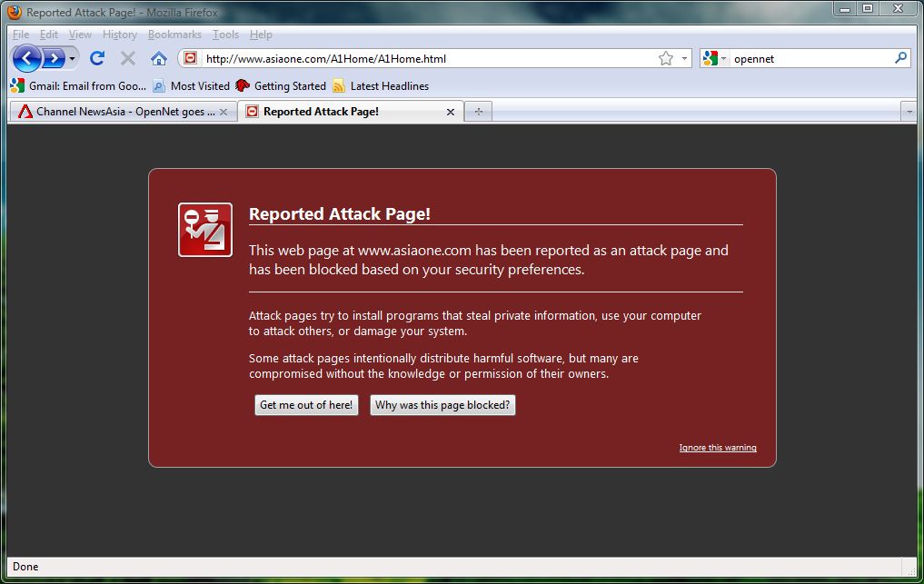Open the new tab button
The width and height of the screenshot is (924, 584).
(478, 112)
